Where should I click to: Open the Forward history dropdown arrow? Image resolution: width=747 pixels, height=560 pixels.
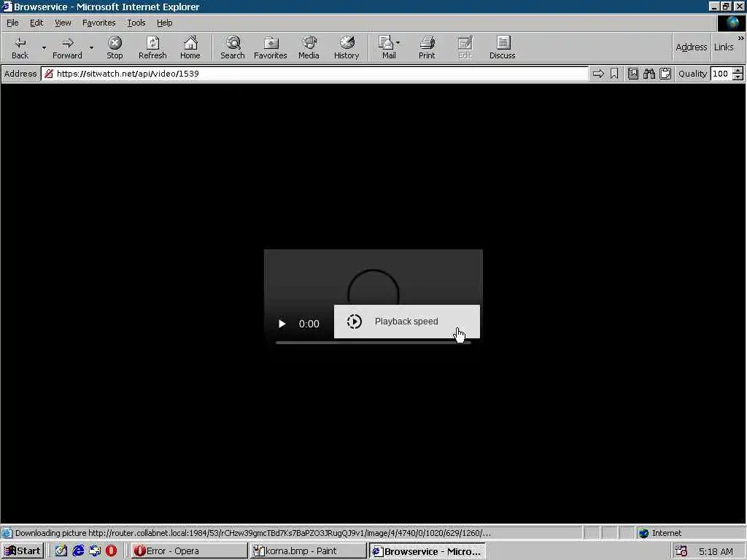point(91,47)
